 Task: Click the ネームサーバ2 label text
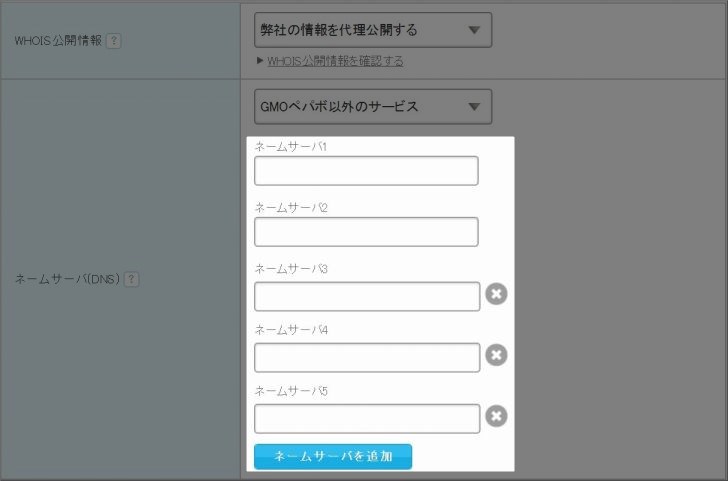coord(291,208)
